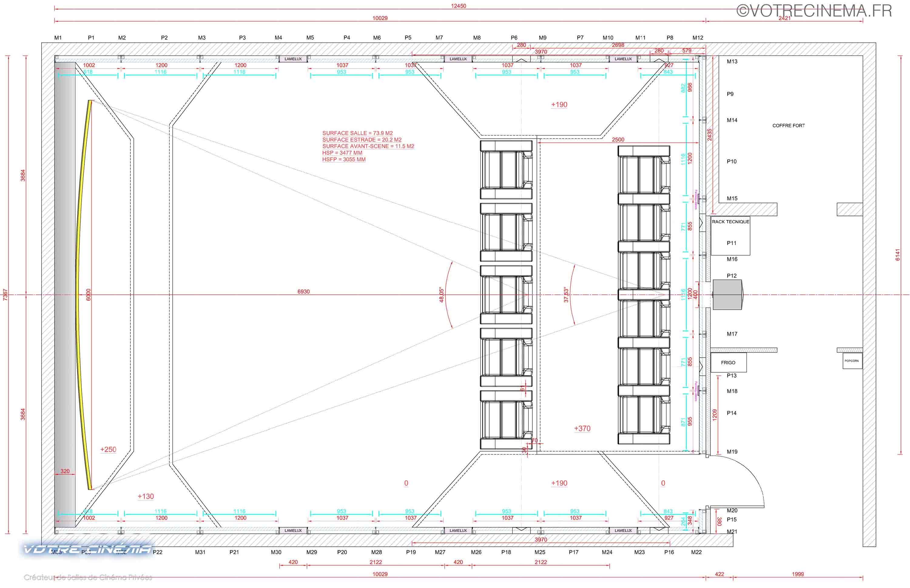910x588 pixels.
Task: Click the top-center LAMELUX vent symbol
Action: tap(458, 59)
